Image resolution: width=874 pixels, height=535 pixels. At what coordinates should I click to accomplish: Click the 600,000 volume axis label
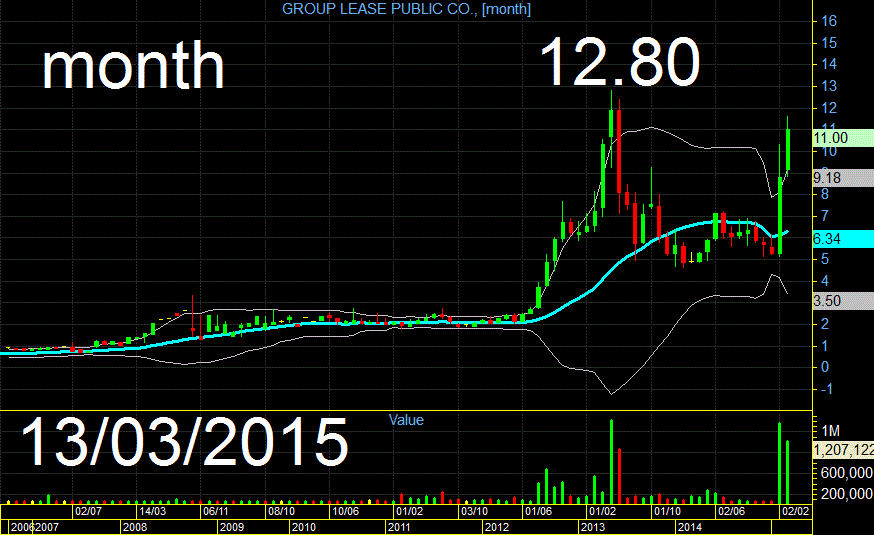[847, 473]
